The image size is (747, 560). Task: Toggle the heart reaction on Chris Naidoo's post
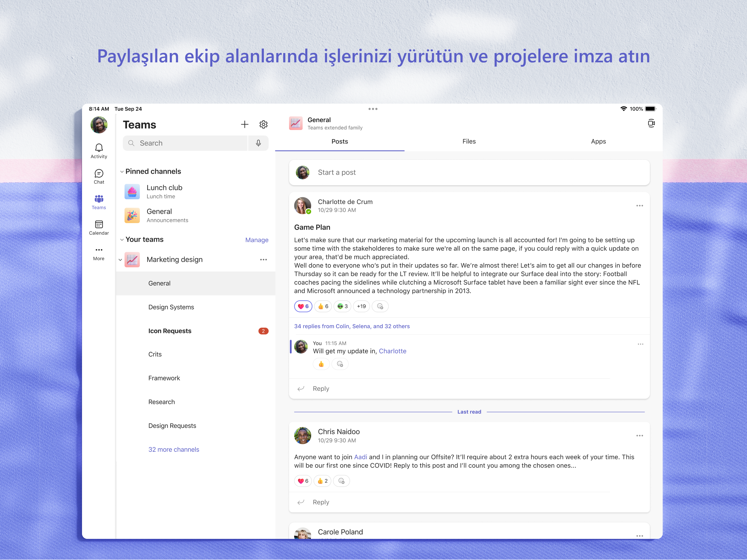[303, 481]
